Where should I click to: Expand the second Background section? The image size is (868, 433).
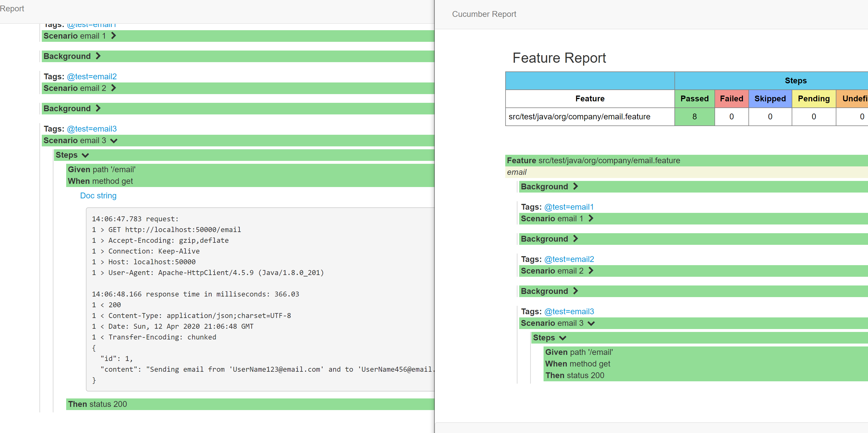click(x=98, y=108)
